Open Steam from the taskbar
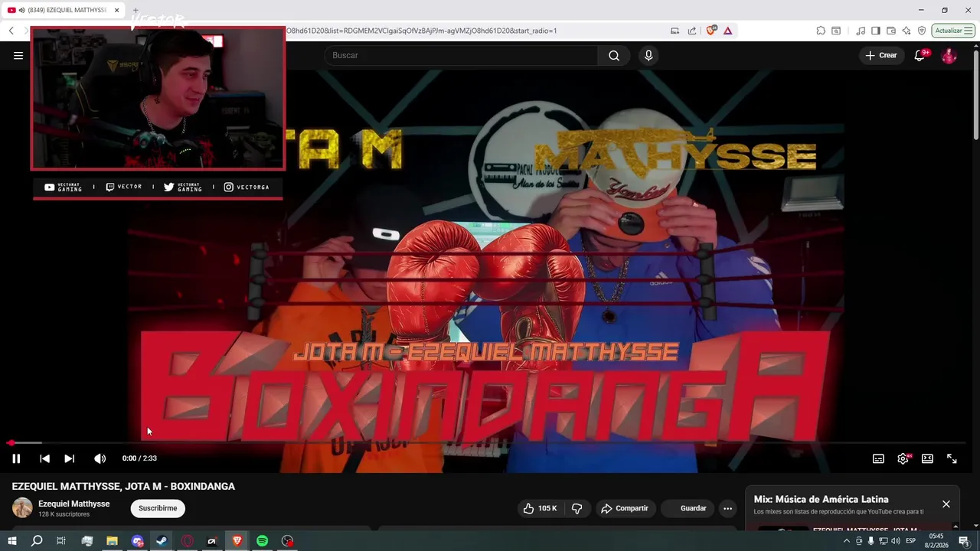The height and width of the screenshot is (551, 980). [162, 541]
